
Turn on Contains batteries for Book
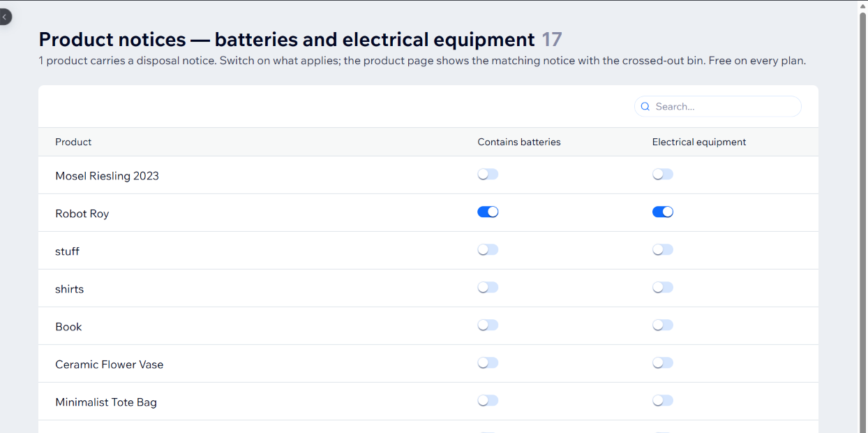(488, 325)
